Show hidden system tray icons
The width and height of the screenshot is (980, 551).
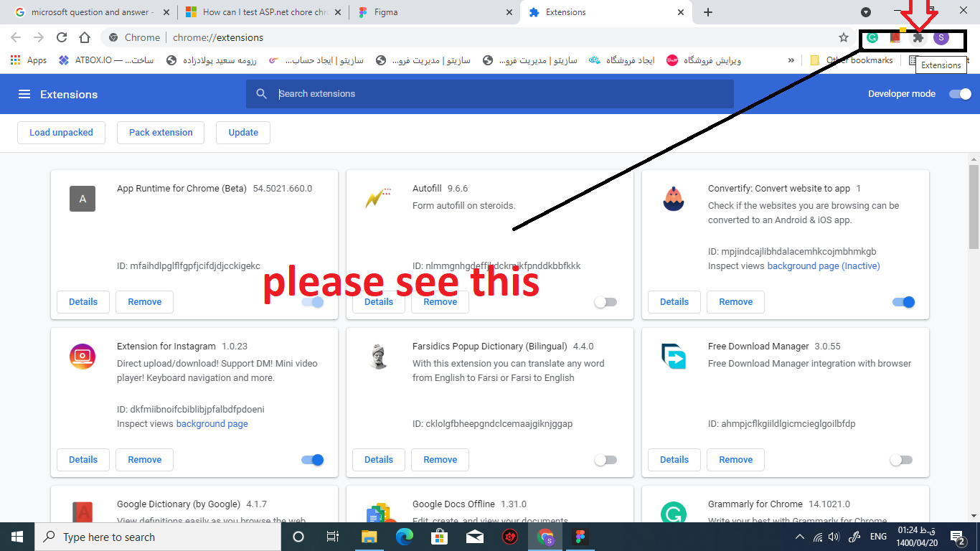click(x=800, y=537)
